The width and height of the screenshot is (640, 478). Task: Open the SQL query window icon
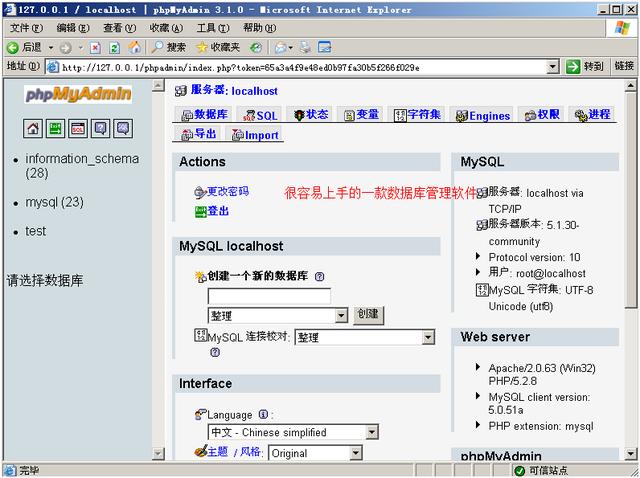click(78, 129)
